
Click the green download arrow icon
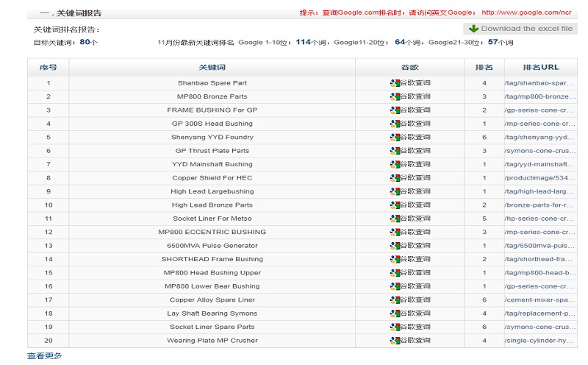coord(473,29)
